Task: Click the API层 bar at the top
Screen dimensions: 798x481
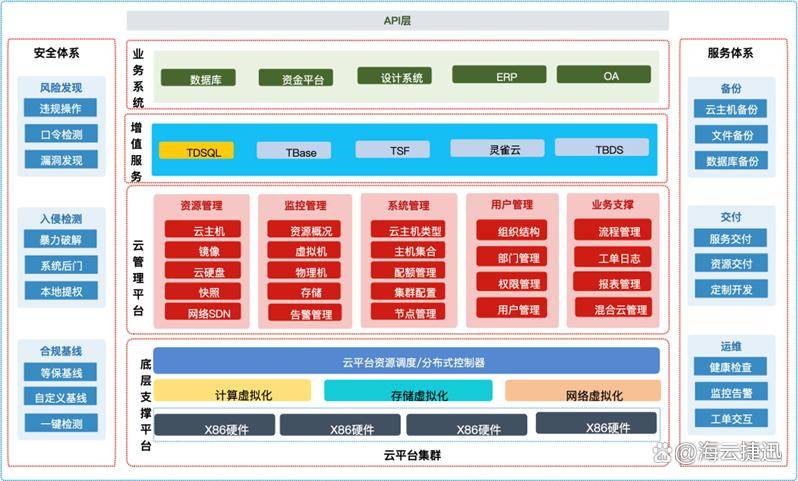Action: [x=397, y=21]
